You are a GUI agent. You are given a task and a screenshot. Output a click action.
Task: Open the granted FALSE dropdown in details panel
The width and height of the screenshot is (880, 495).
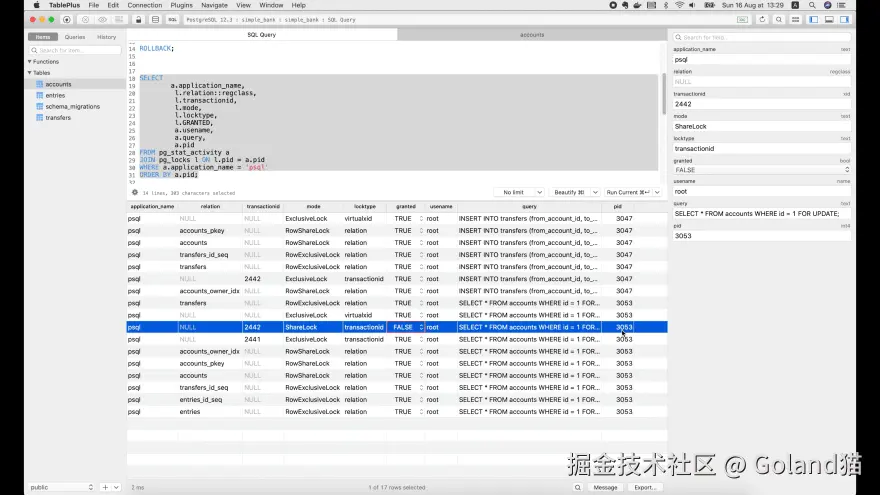coord(762,170)
